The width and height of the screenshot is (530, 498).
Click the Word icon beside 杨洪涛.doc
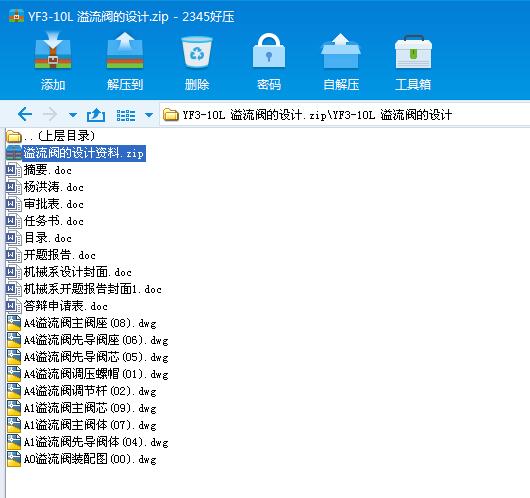point(14,187)
